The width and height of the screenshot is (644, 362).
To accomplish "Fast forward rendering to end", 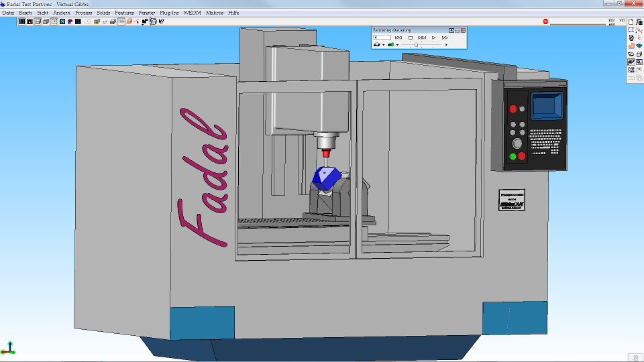I will [x=445, y=38].
